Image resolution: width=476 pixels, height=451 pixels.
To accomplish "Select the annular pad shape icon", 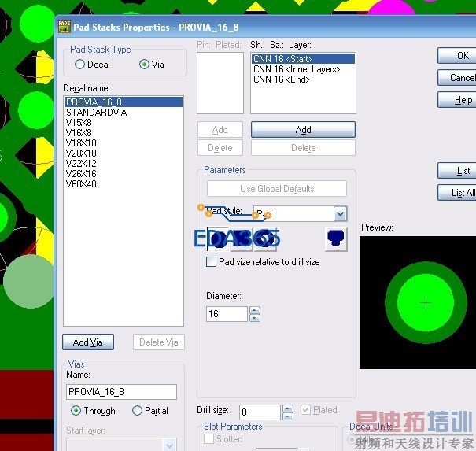I will pos(265,238).
